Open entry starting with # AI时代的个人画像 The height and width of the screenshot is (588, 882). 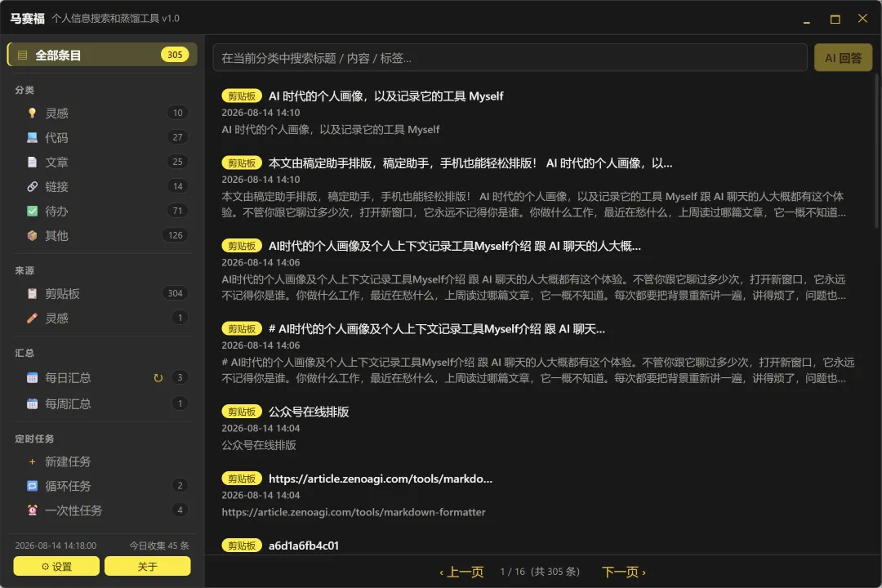pos(437,328)
